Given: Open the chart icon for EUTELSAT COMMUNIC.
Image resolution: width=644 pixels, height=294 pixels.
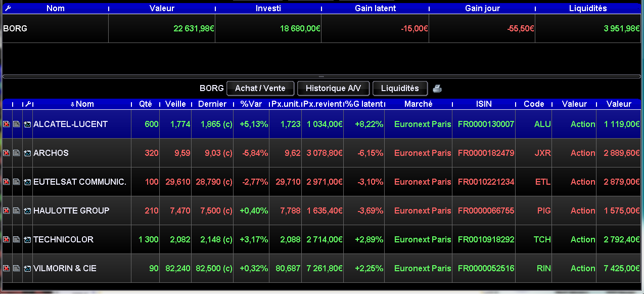Looking at the screenshot, I should 27,182.
